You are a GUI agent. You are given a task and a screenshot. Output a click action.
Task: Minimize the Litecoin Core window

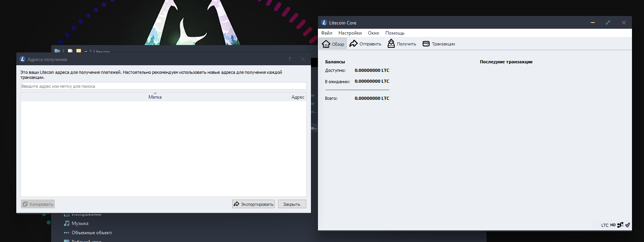pos(593,23)
